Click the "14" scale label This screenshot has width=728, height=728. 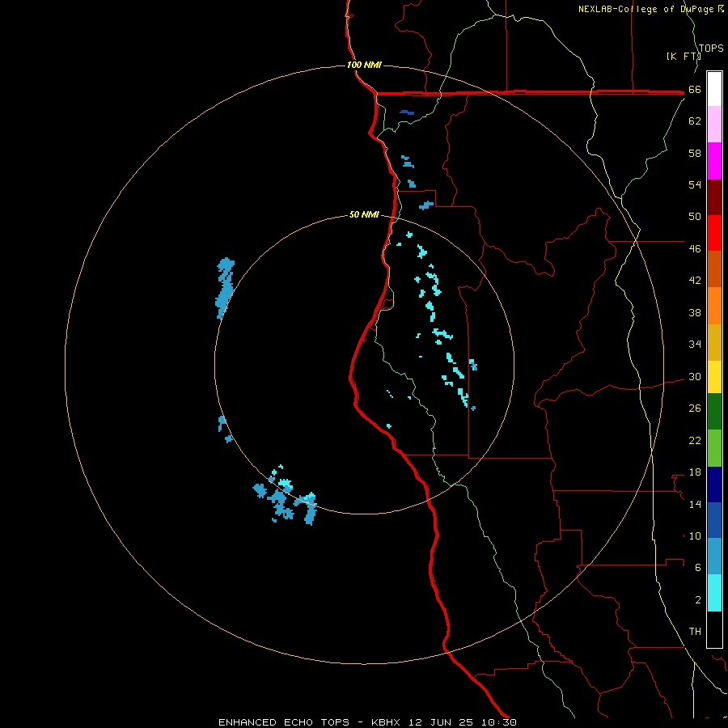pos(695,504)
